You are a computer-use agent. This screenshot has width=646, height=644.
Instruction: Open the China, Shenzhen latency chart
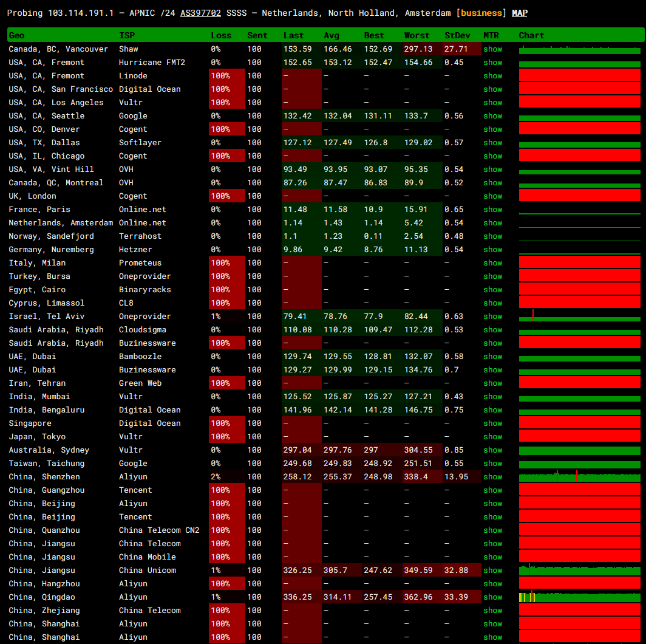(x=580, y=476)
